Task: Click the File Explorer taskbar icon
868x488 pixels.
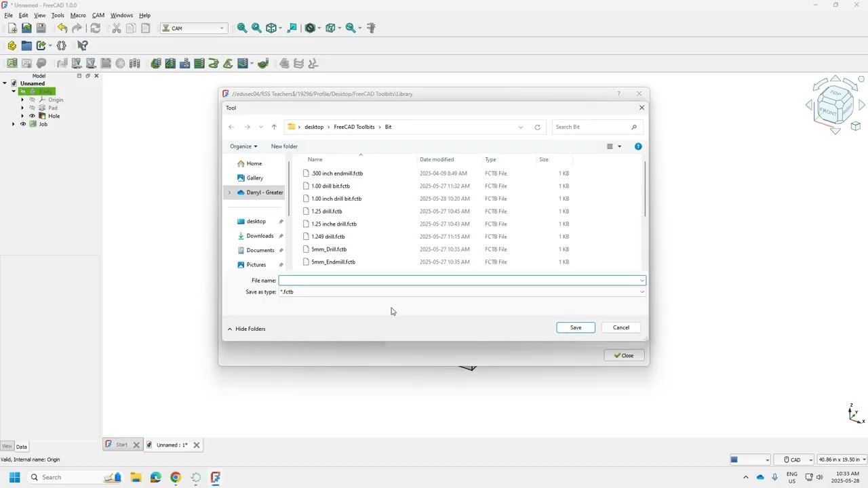Action: [x=136, y=477]
